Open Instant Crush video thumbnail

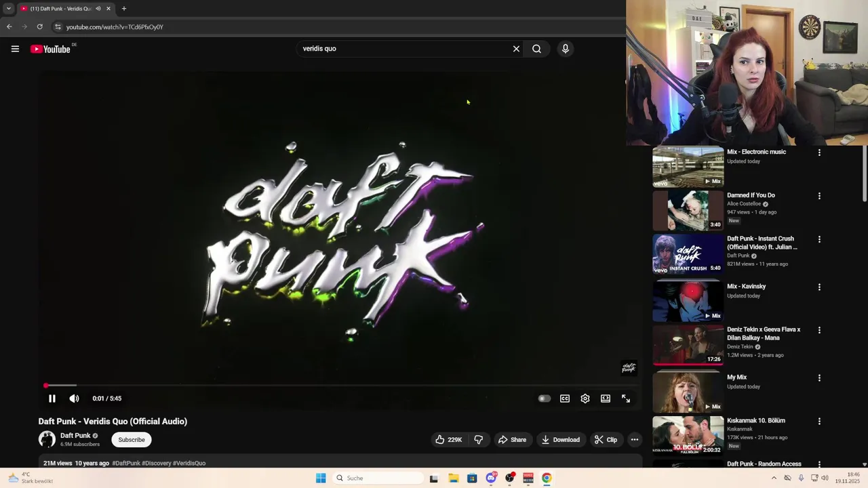[688, 254]
